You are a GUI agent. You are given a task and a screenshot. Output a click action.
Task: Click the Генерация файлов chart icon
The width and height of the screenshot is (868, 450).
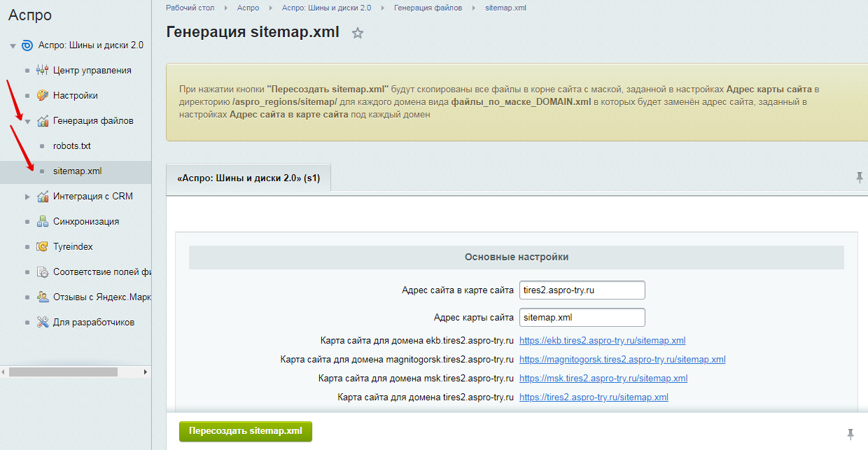(x=42, y=121)
